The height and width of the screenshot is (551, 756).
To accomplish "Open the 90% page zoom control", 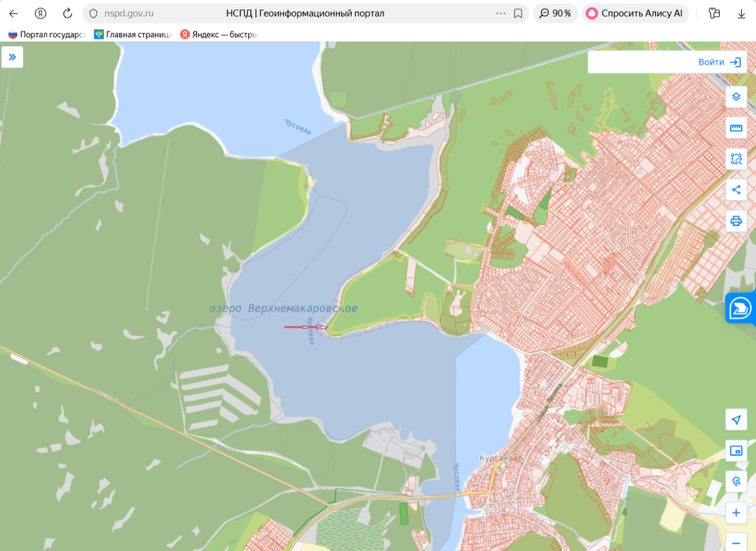I will [555, 13].
